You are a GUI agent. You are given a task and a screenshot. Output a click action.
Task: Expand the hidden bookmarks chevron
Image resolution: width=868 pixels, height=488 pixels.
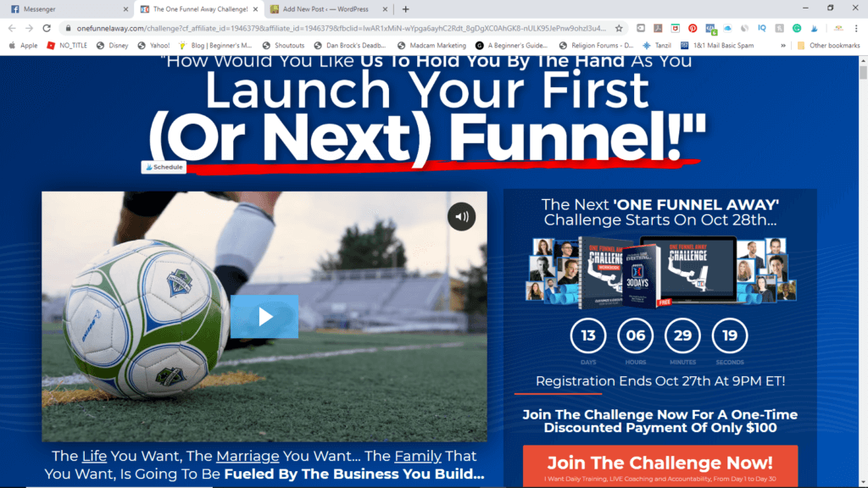[x=782, y=46]
